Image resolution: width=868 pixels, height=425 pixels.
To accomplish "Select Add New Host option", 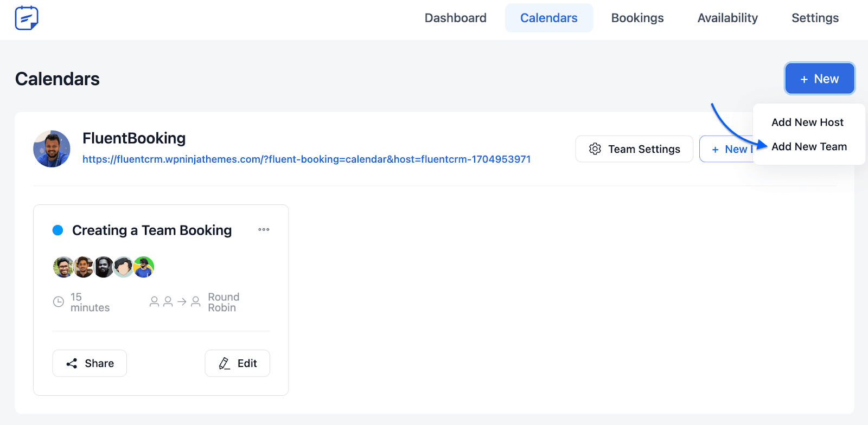I will [x=807, y=123].
